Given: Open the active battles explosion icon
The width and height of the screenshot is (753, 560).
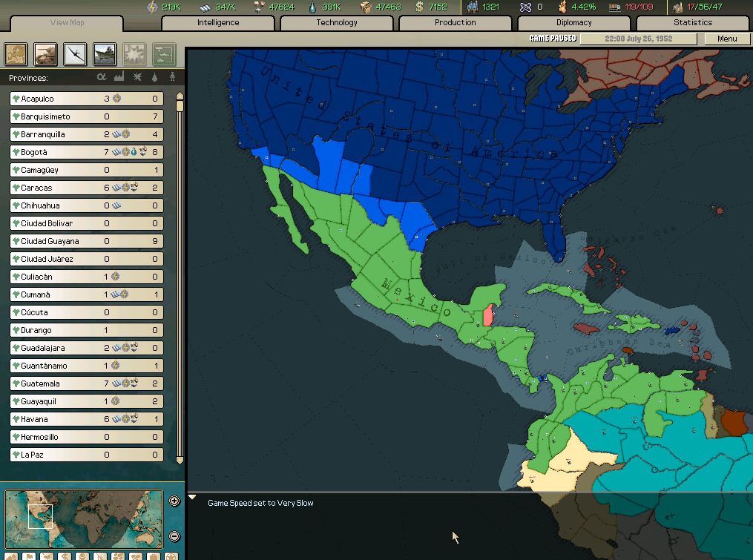Looking at the screenshot, I should (134, 54).
